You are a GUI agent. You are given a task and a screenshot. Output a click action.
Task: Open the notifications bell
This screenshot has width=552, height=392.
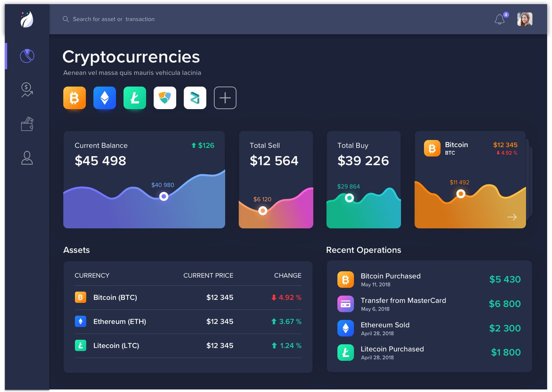pyautogui.click(x=500, y=19)
